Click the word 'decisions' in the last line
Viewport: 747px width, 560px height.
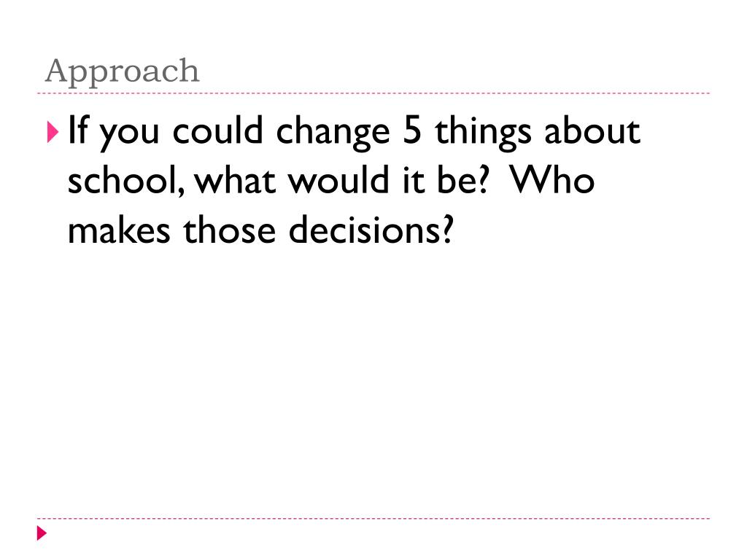pos(365,229)
